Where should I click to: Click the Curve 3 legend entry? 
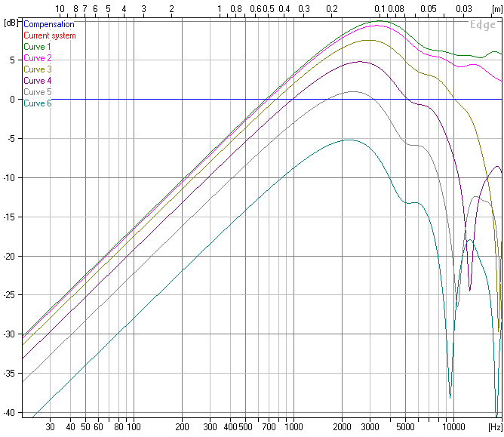(37, 69)
